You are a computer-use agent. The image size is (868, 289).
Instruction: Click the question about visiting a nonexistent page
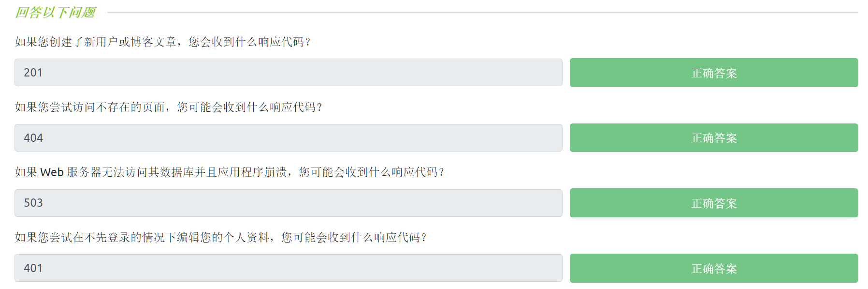tap(168, 107)
